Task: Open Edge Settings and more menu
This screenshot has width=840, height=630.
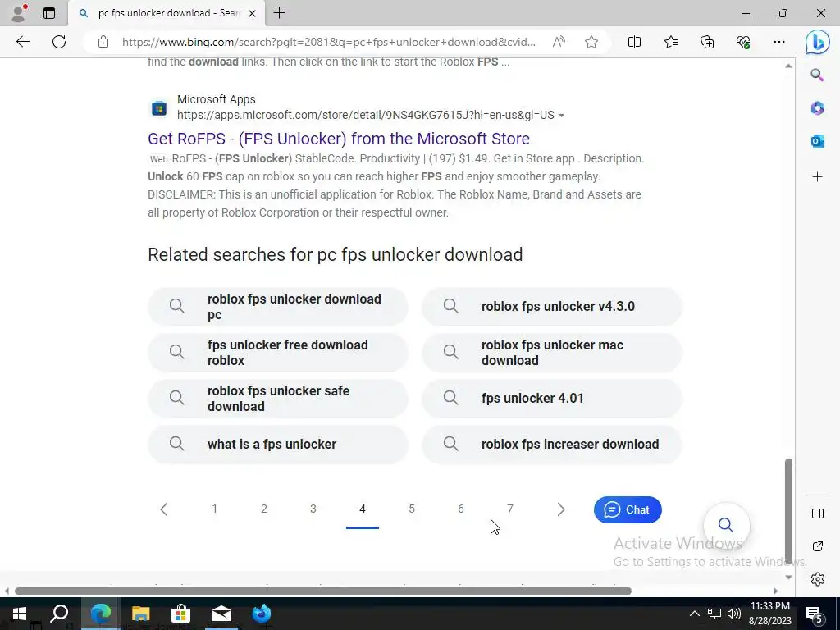Action: point(779,42)
